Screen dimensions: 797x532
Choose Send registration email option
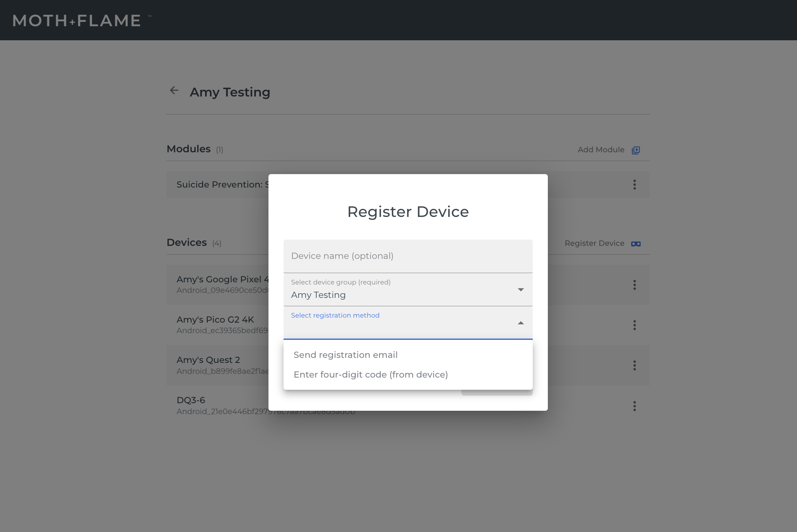[408, 355]
